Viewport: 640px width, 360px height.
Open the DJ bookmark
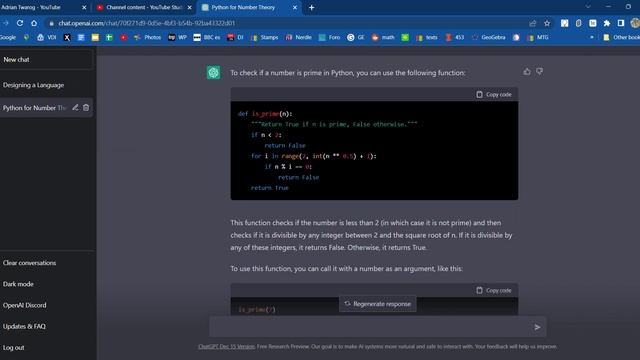tap(236, 37)
